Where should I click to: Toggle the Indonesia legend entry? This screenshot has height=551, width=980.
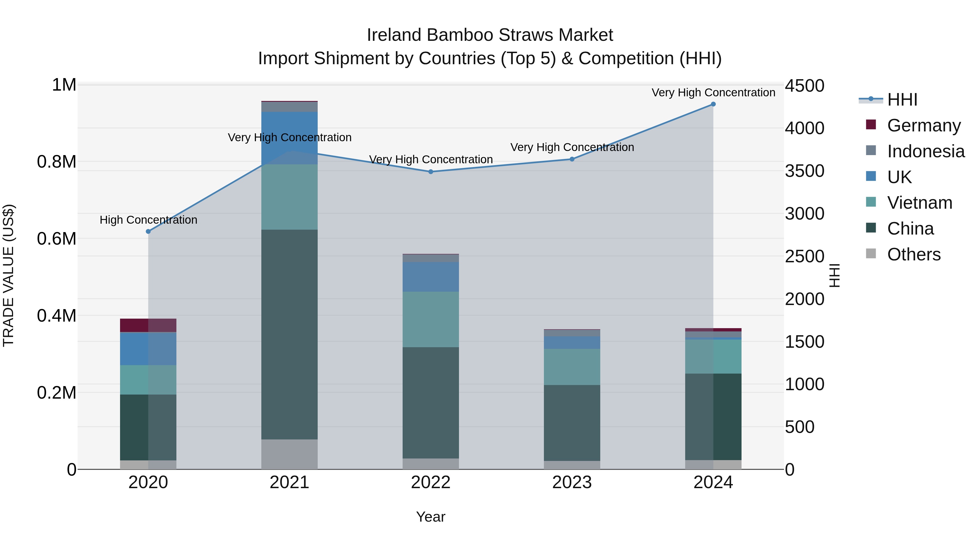click(915, 151)
